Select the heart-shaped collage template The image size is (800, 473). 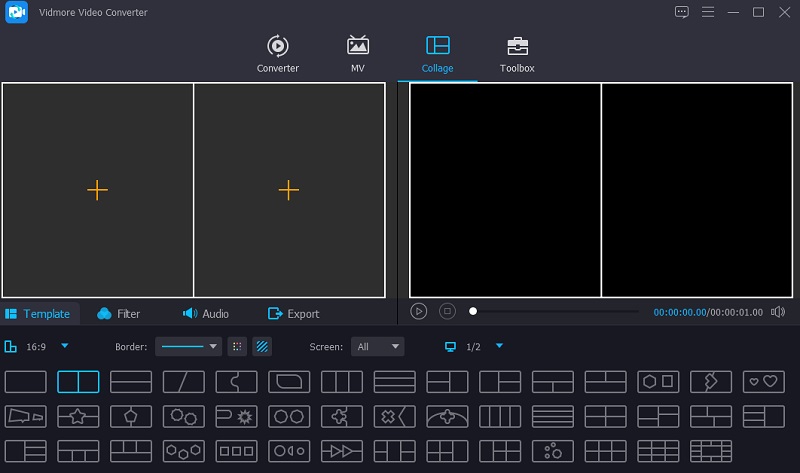click(x=764, y=381)
